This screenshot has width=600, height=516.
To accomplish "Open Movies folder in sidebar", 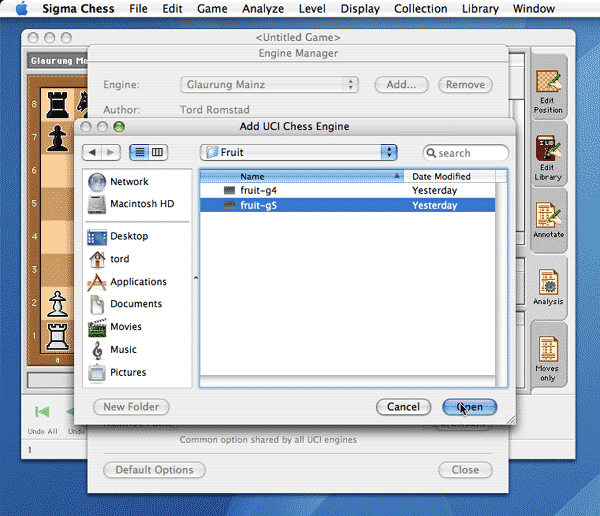I will click(x=115, y=327).
